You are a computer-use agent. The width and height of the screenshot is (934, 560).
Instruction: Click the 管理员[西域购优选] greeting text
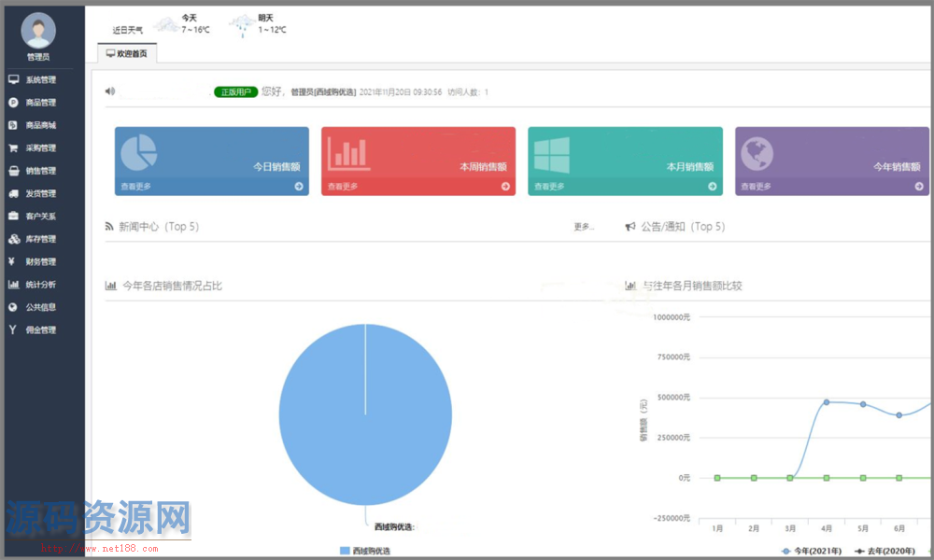point(323,92)
